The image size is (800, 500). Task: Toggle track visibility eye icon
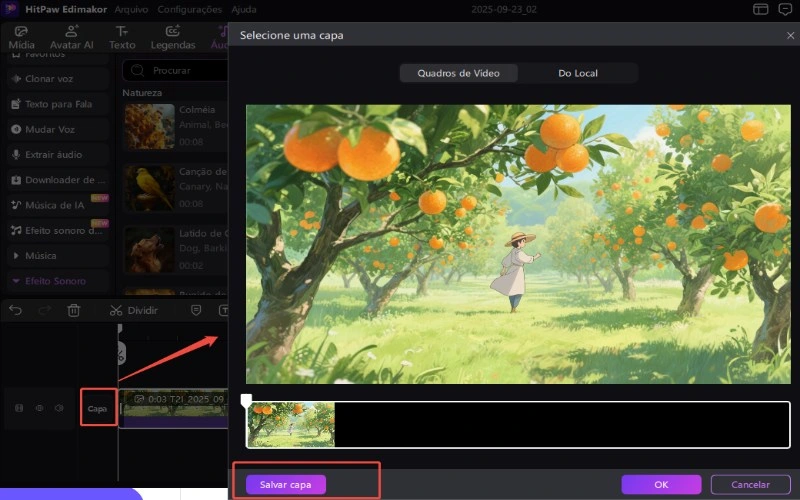(40, 408)
